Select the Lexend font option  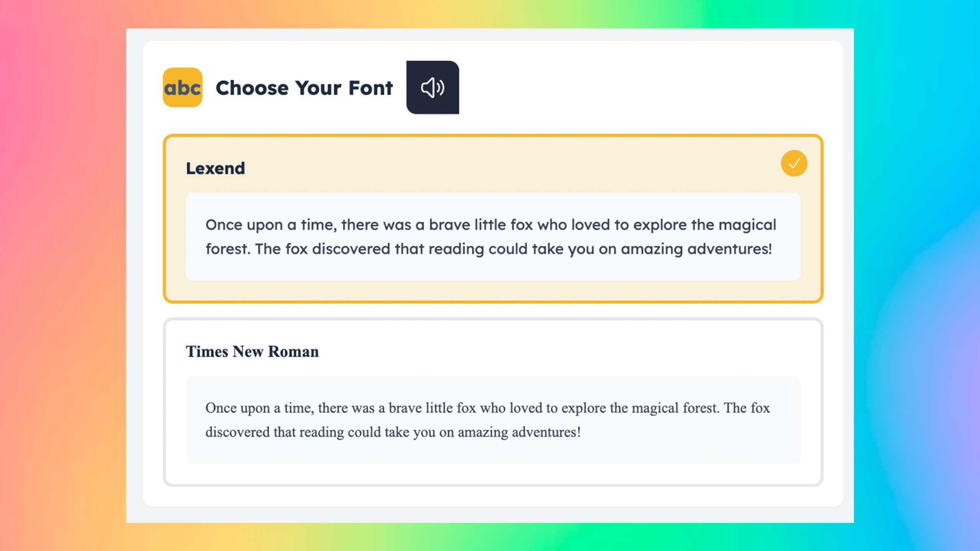click(x=493, y=219)
